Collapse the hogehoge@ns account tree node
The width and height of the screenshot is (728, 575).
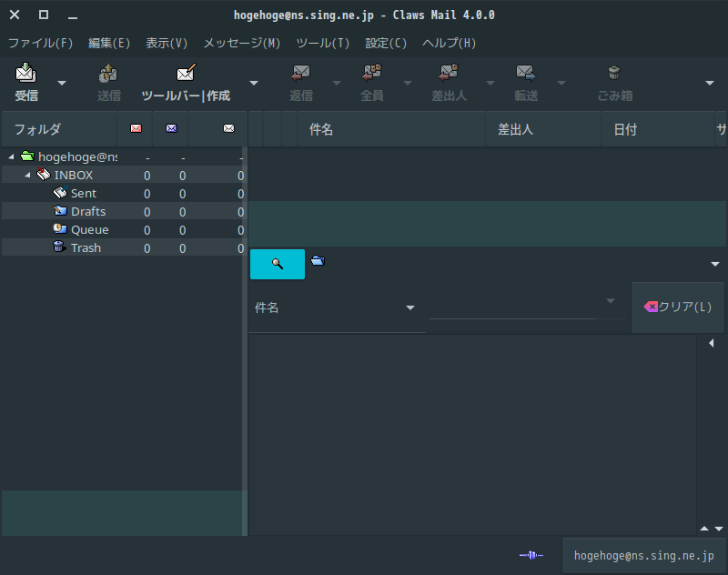coord(11,156)
